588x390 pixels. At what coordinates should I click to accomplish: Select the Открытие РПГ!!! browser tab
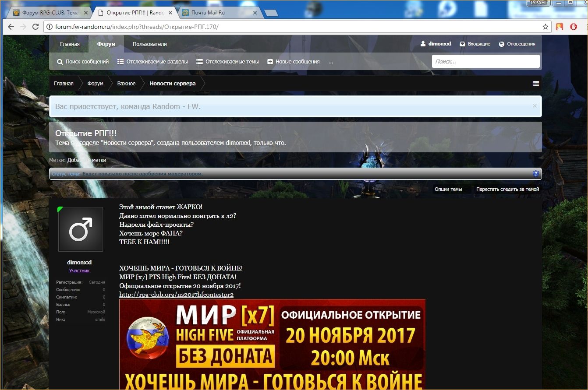[135, 13]
